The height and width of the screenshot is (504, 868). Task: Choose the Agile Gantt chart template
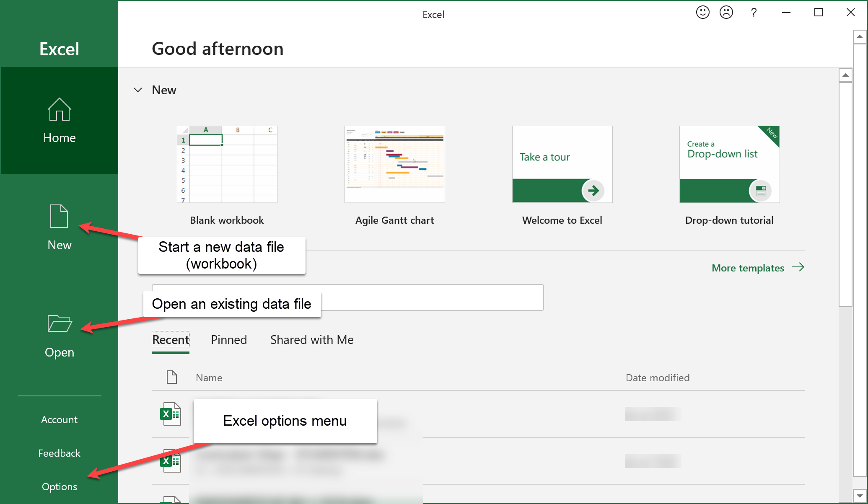click(394, 164)
